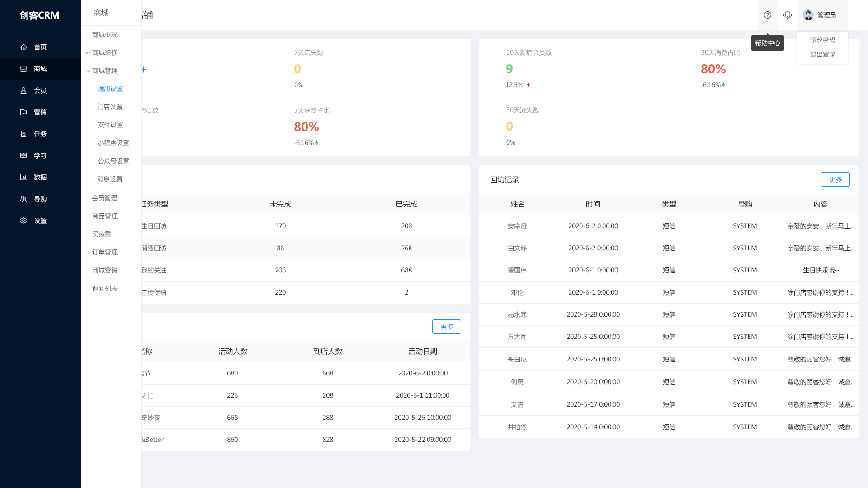Click the 设置 settings gear icon
The width and height of the screenshot is (868, 488).
(x=24, y=221)
